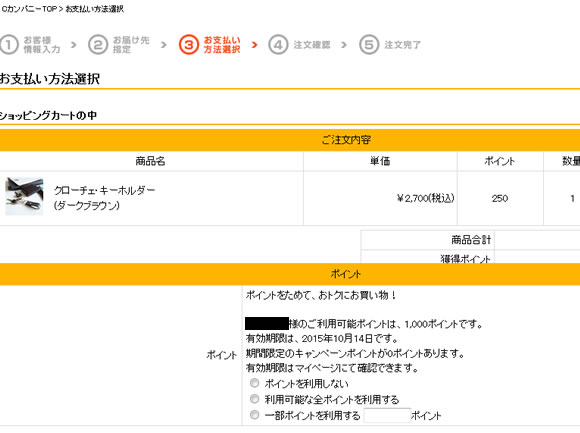Click the お届け先指定 step label

click(x=131, y=45)
